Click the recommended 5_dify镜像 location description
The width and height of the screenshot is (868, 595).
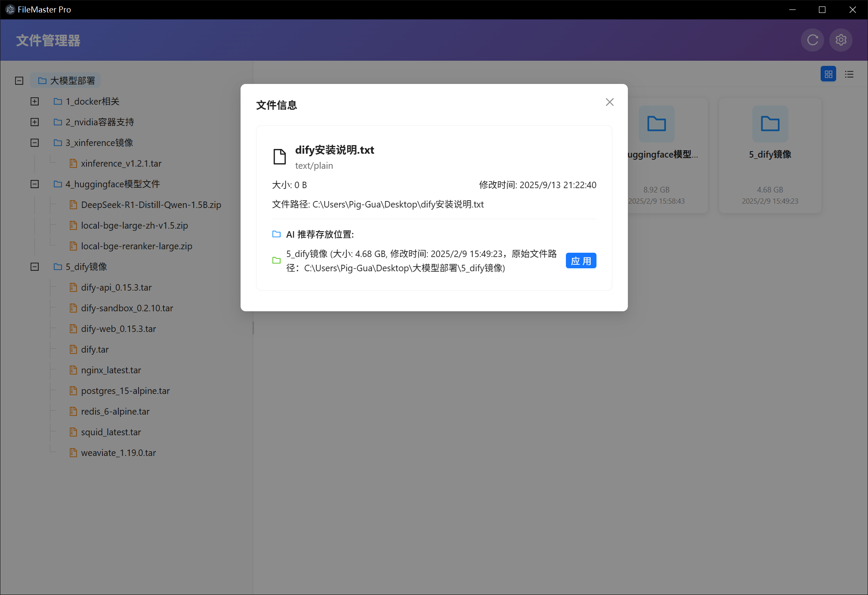422,261
